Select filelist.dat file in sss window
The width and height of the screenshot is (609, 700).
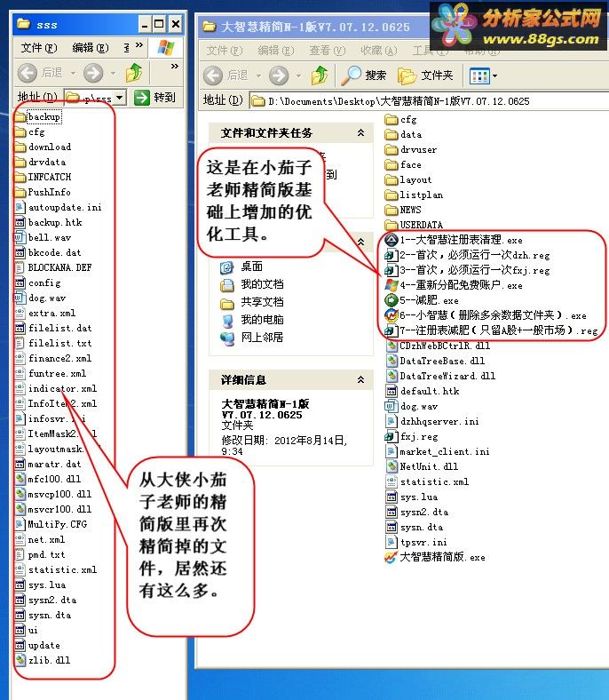click(53, 328)
